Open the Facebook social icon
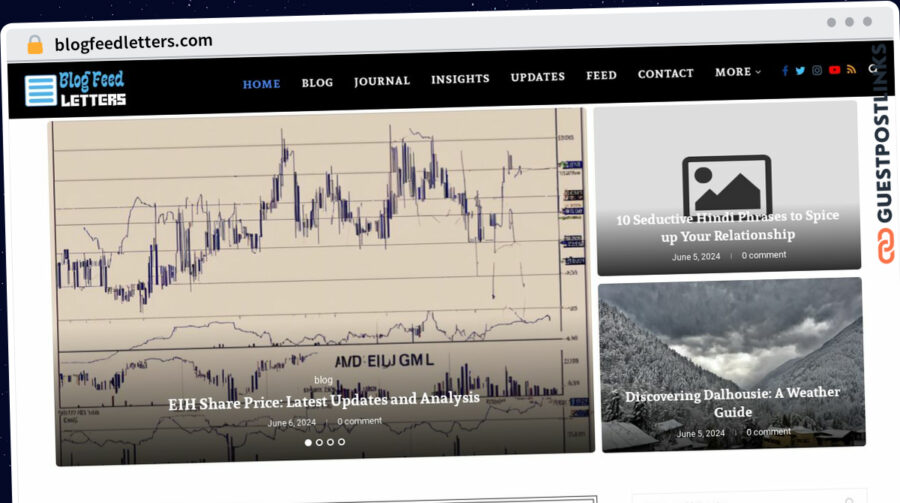 [785, 71]
